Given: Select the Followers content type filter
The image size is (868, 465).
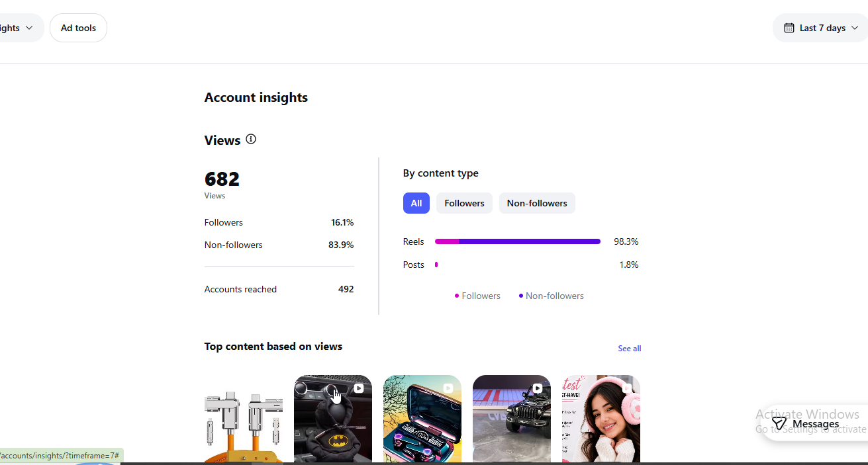Looking at the screenshot, I should pyautogui.click(x=464, y=203).
